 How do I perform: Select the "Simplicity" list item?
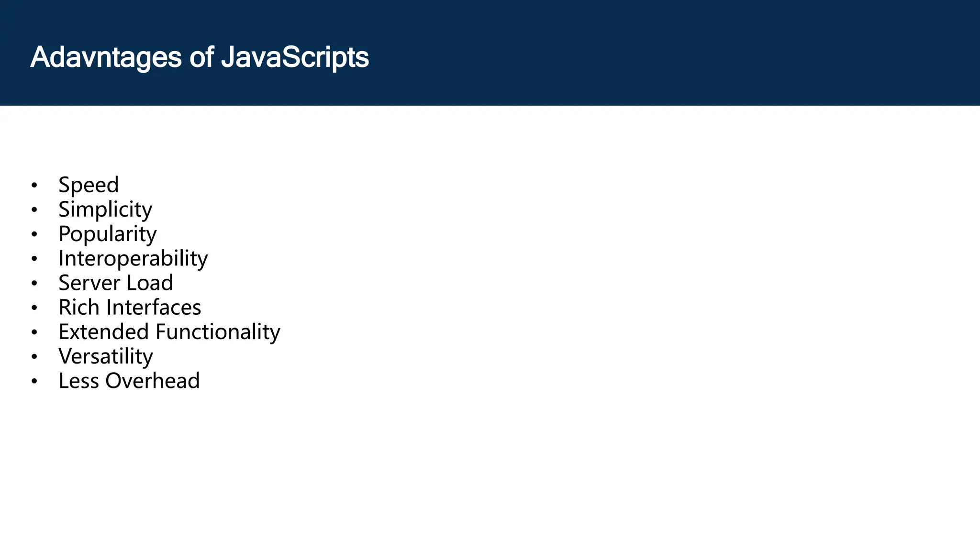[x=105, y=209]
